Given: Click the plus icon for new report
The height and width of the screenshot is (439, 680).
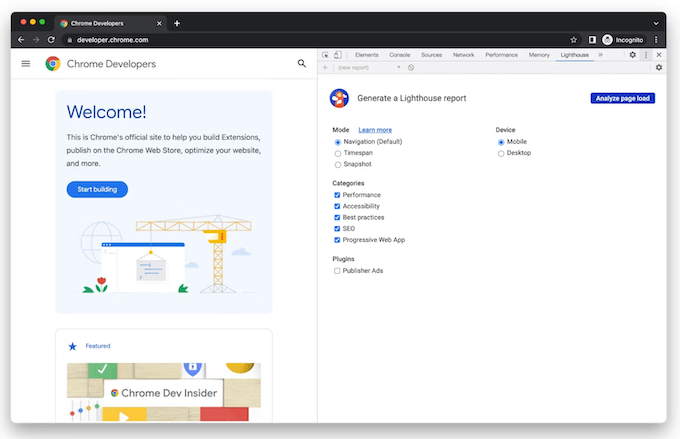Looking at the screenshot, I should click(325, 67).
